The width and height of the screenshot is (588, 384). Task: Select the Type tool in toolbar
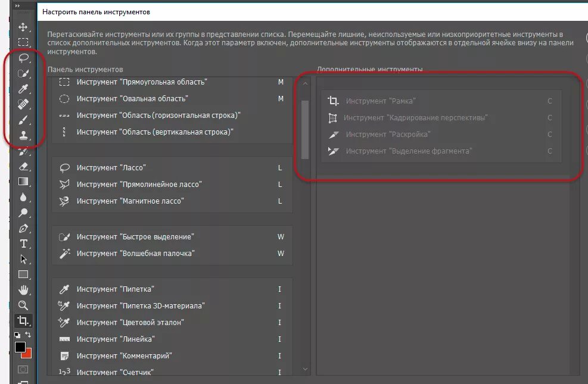coord(23,244)
